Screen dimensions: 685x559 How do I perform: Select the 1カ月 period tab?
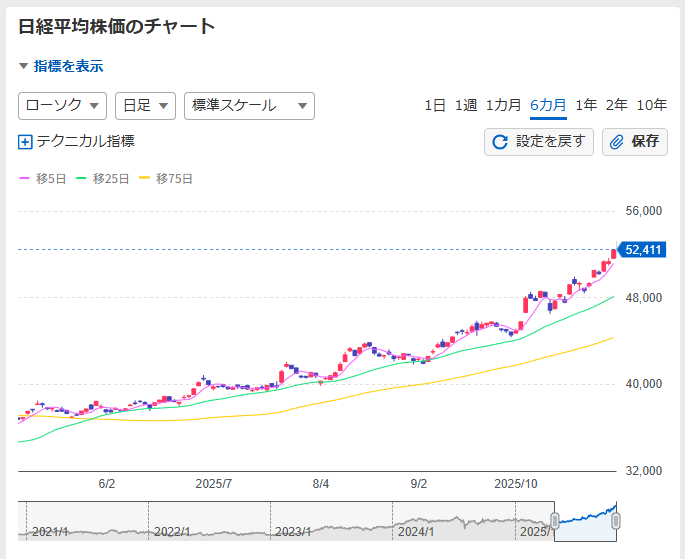point(503,106)
